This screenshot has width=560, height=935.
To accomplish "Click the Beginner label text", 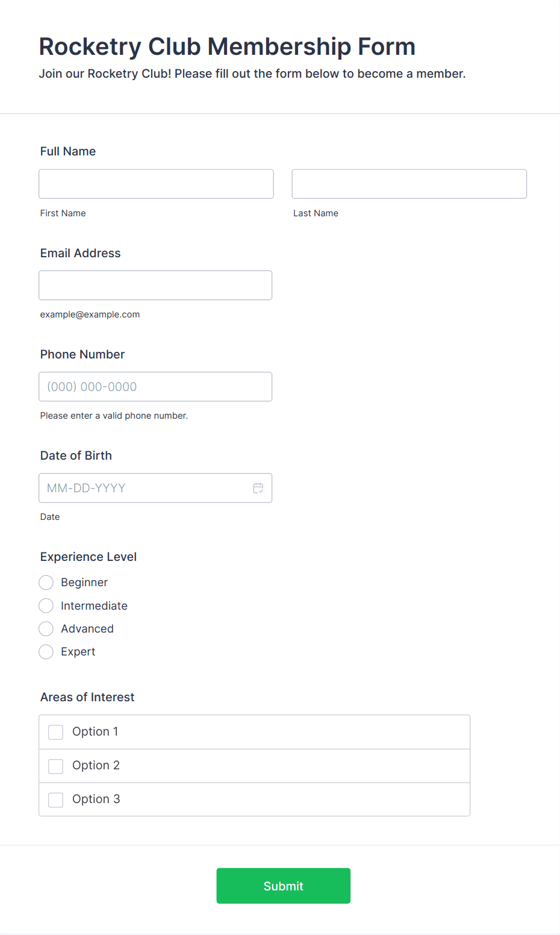I will [x=84, y=583].
